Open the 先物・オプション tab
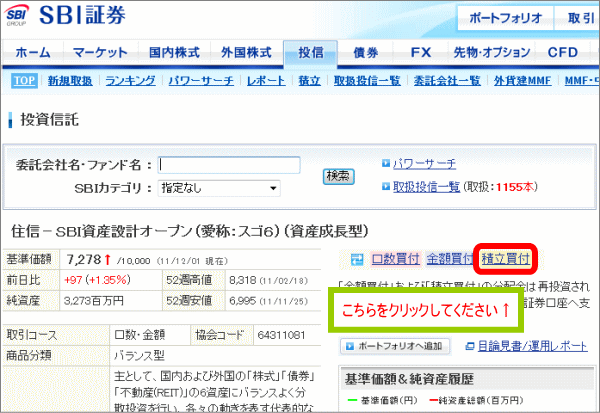The image size is (600, 413). [492, 52]
